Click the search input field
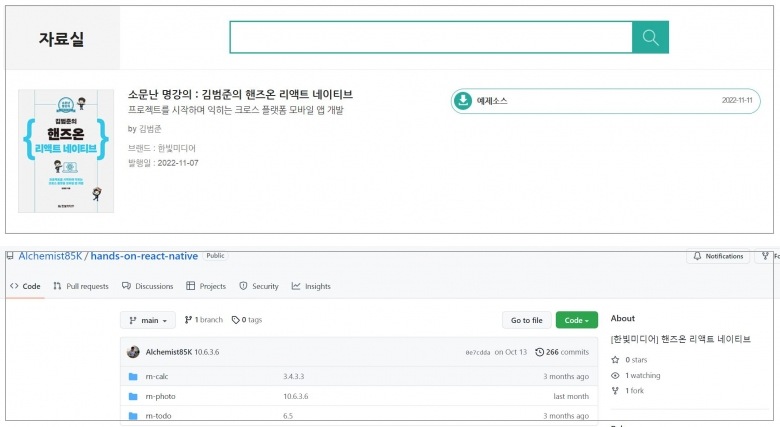The image size is (780, 427). tap(431, 37)
